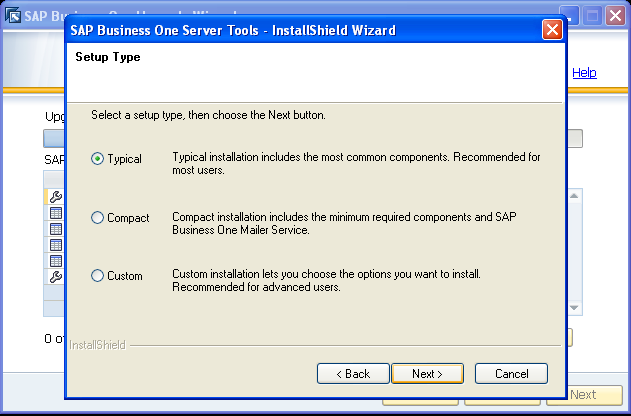Go back with the Back button
The width and height of the screenshot is (631, 416).
[352, 373]
